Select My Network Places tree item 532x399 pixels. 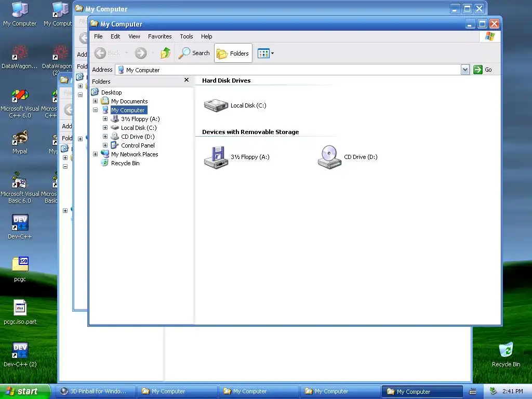(x=135, y=154)
